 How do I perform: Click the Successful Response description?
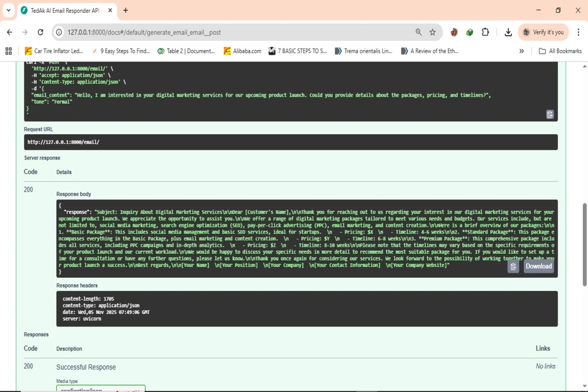[x=86, y=367]
